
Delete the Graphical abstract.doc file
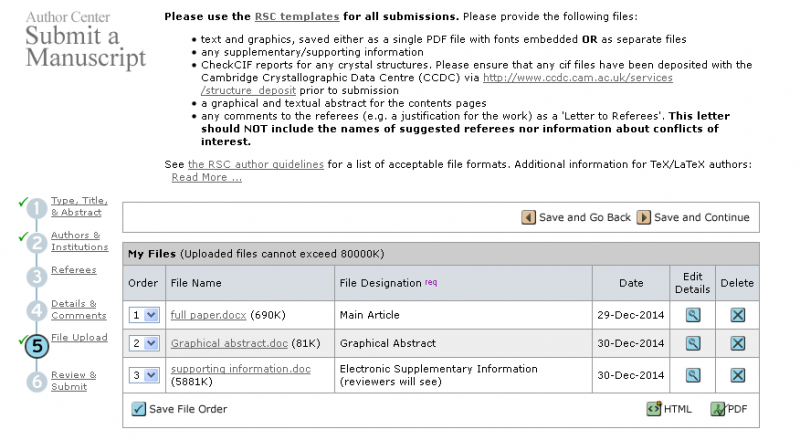[x=738, y=343]
